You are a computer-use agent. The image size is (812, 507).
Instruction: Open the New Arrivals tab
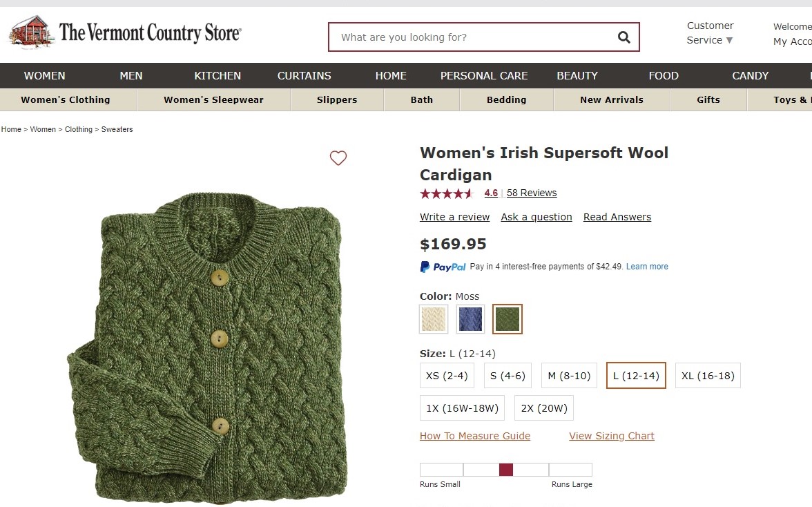tap(611, 100)
